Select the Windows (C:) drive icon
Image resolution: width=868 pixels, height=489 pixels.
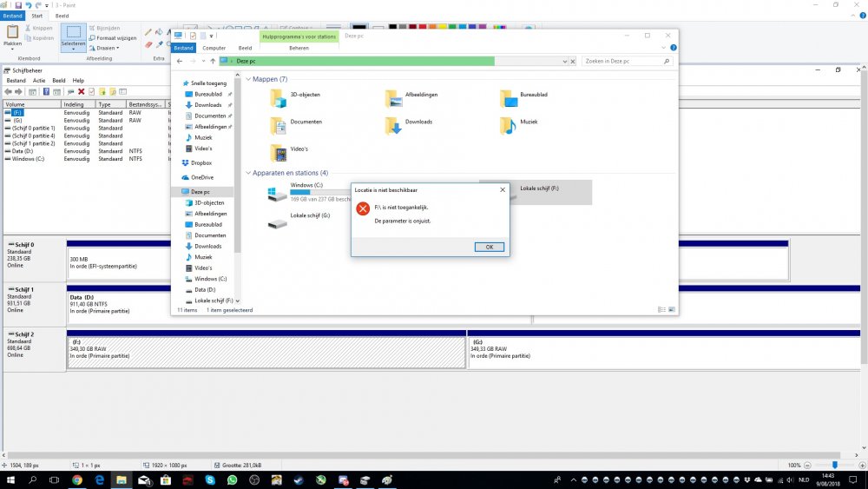pyautogui.click(x=277, y=194)
